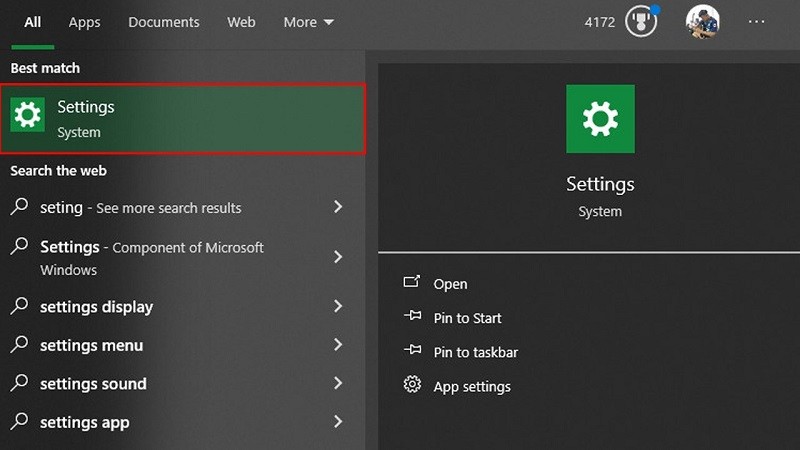Image resolution: width=800 pixels, height=450 pixels.
Task: Click seting See more search results
Action: pos(140,208)
